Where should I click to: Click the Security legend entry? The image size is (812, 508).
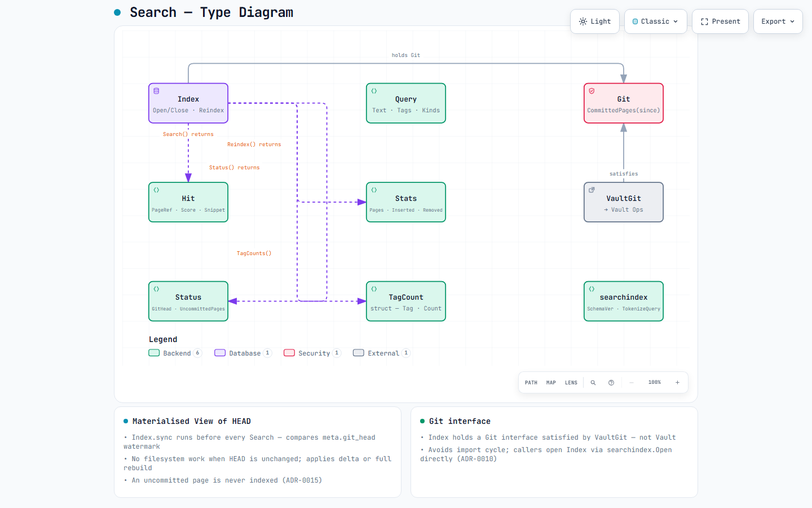point(313,353)
